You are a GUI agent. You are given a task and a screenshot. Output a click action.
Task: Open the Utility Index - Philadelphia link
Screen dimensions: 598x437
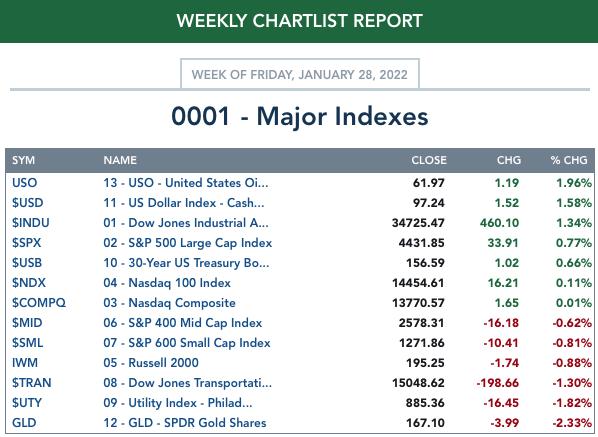(x=178, y=403)
